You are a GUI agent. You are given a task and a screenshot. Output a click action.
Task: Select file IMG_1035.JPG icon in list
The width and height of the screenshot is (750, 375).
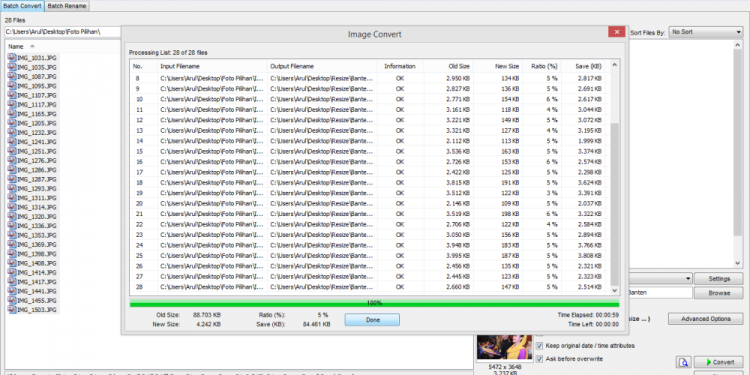pyautogui.click(x=12, y=66)
